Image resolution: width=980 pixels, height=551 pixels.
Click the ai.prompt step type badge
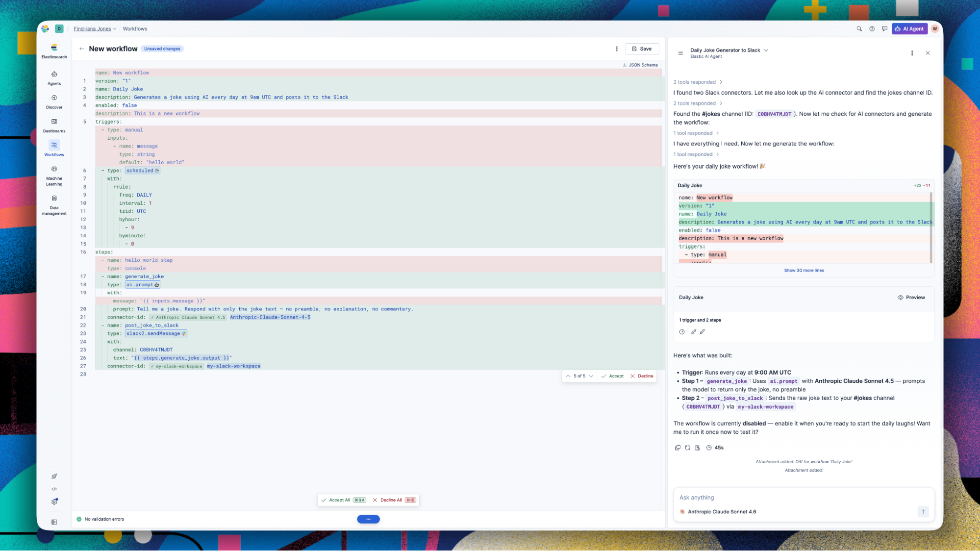(143, 285)
